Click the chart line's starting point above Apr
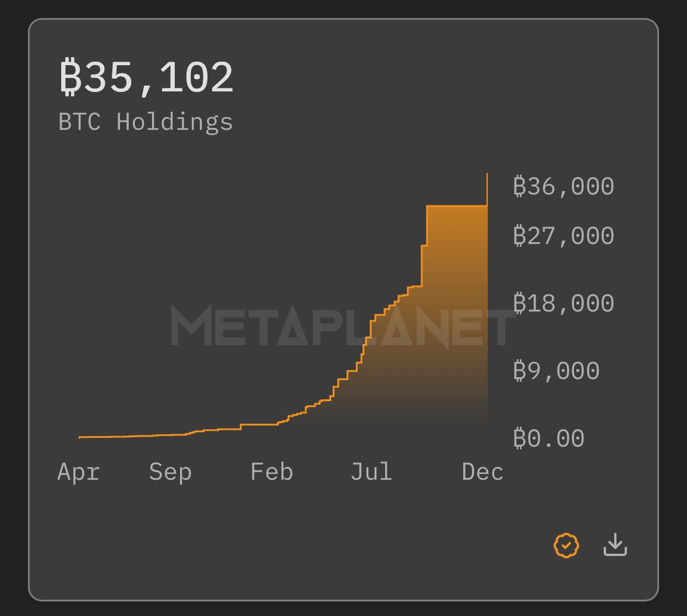 80,437
